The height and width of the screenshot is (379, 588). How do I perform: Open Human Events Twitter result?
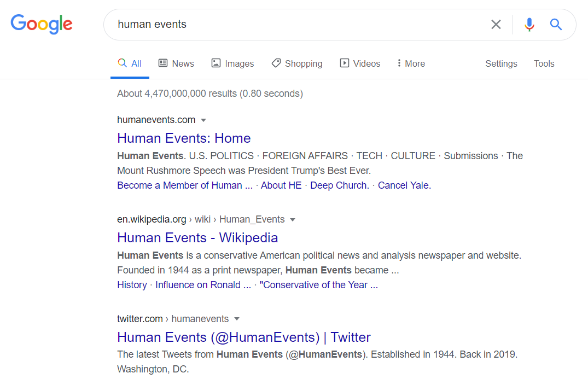[x=244, y=337]
